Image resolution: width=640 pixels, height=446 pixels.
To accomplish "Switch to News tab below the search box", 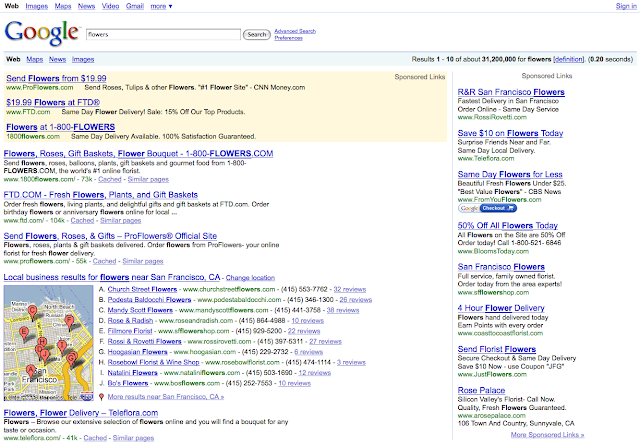I will point(58,59).
